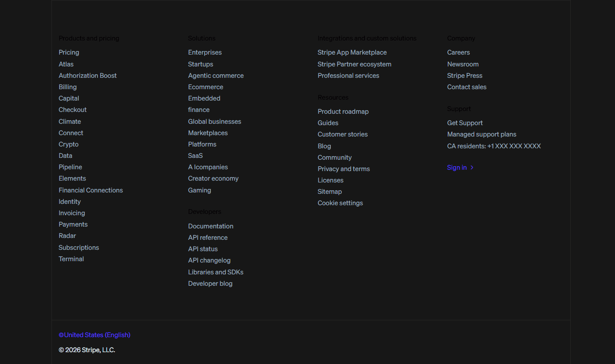The width and height of the screenshot is (615, 364).
Task: Open the Checkout link
Action: click(72, 110)
